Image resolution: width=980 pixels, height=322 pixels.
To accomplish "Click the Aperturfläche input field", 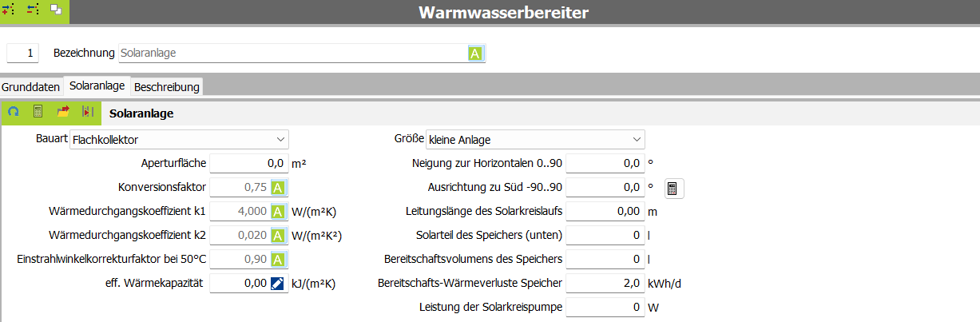I will click(x=248, y=164).
